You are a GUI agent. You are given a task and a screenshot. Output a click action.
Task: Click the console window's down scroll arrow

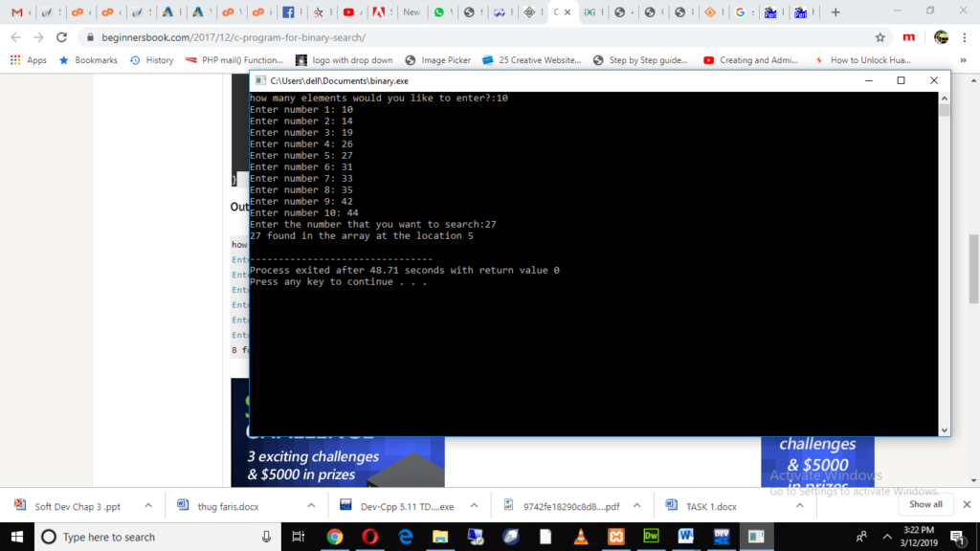(x=945, y=430)
